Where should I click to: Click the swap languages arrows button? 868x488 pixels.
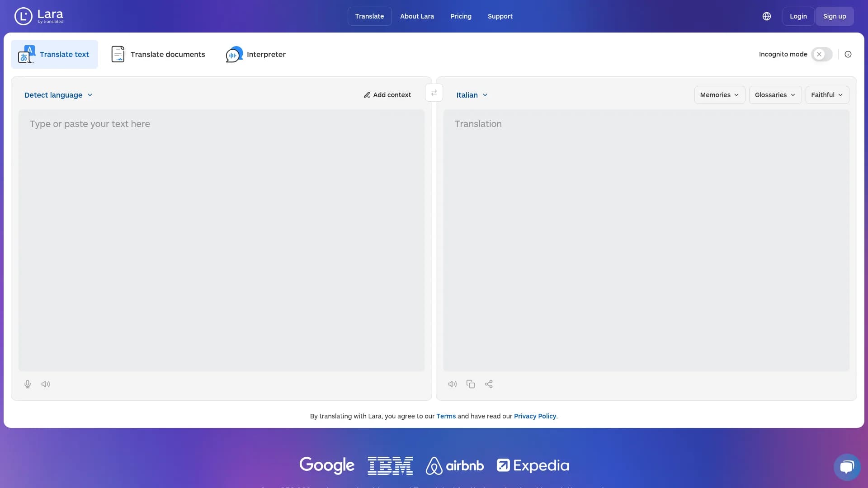(x=434, y=93)
